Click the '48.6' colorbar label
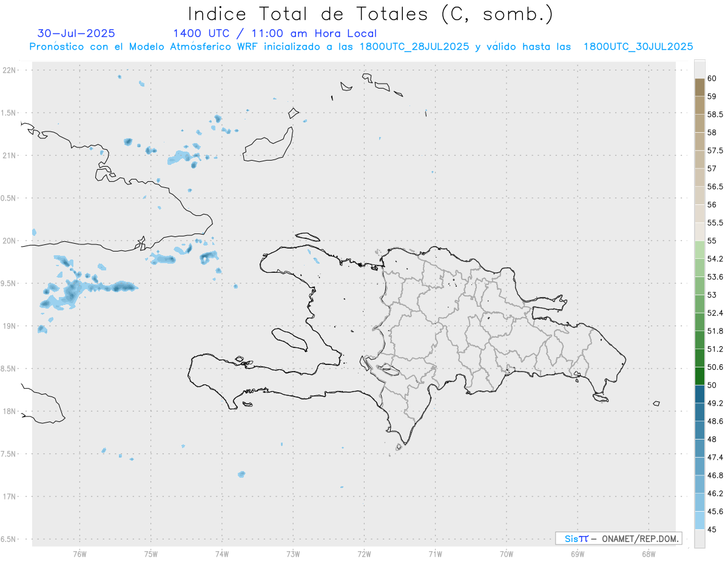Screen dimensions: 728x562 coord(715,421)
